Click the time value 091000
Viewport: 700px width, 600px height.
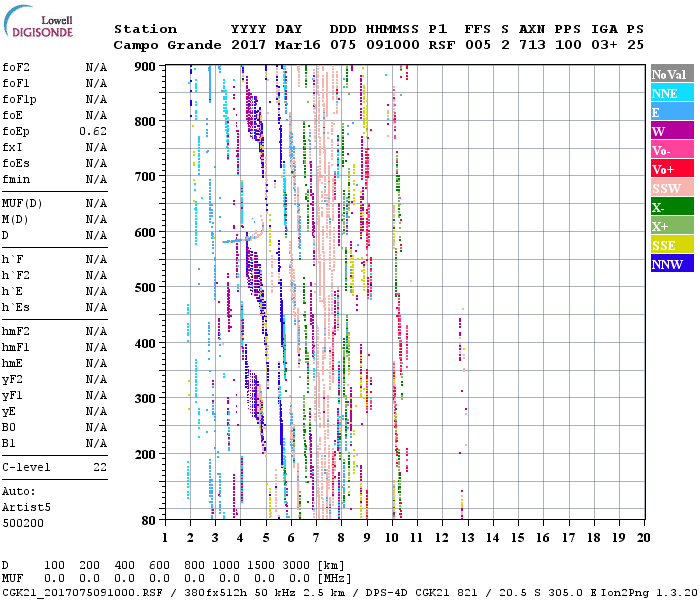click(x=393, y=45)
